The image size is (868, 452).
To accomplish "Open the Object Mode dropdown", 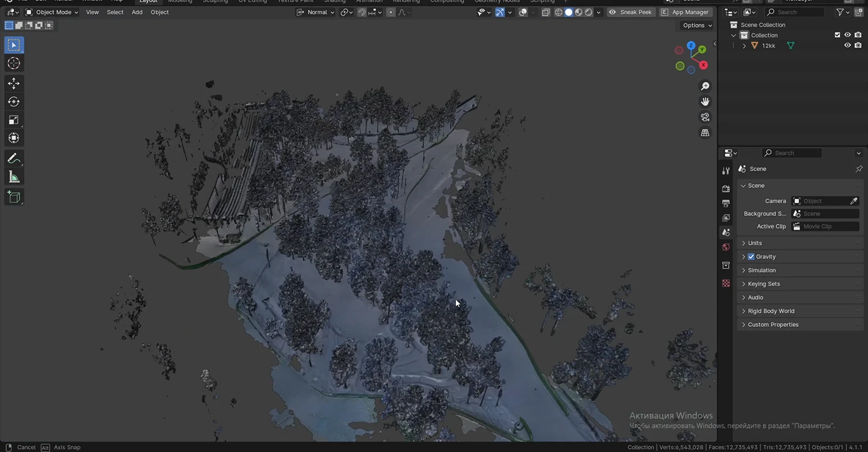I will [52, 12].
